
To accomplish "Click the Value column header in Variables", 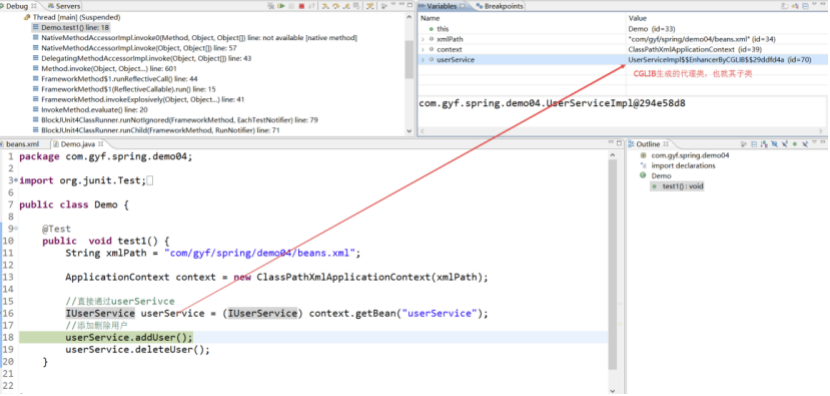I will point(637,18).
